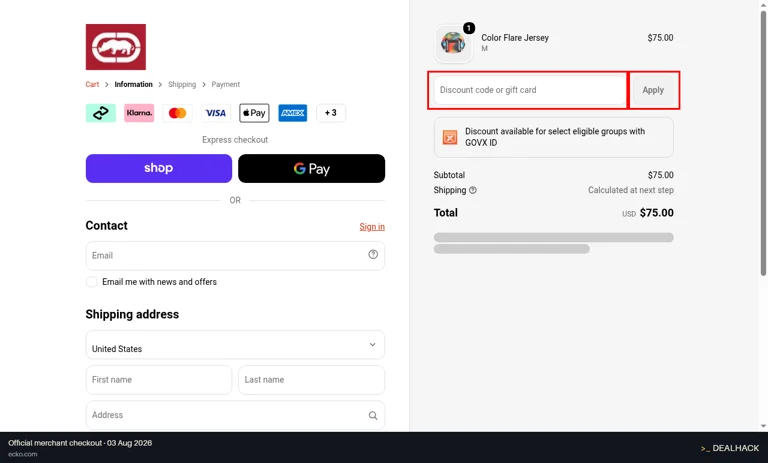This screenshot has height=463, width=768.
Task: Open the GOVX ID discount banner
Action: (553, 137)
